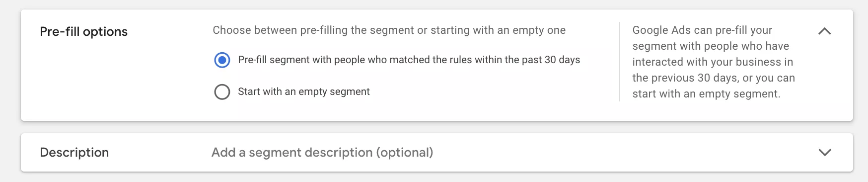Screen dimensions: 868x182
Task: Click the 'Choose between pre-filling the segment' instruction
Action: tap(389, 30)
